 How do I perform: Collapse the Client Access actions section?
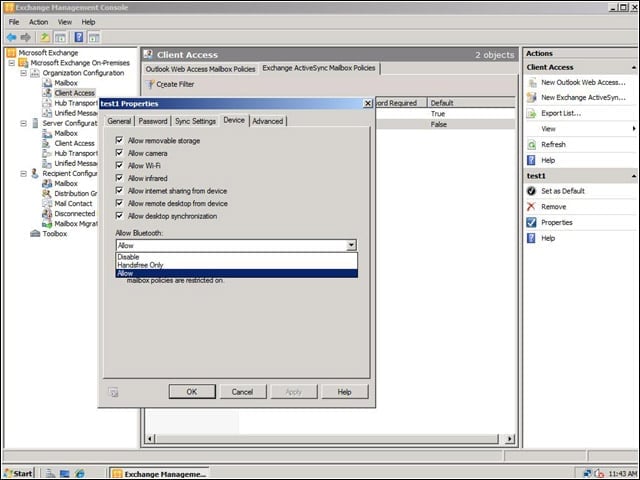(633, 67)
